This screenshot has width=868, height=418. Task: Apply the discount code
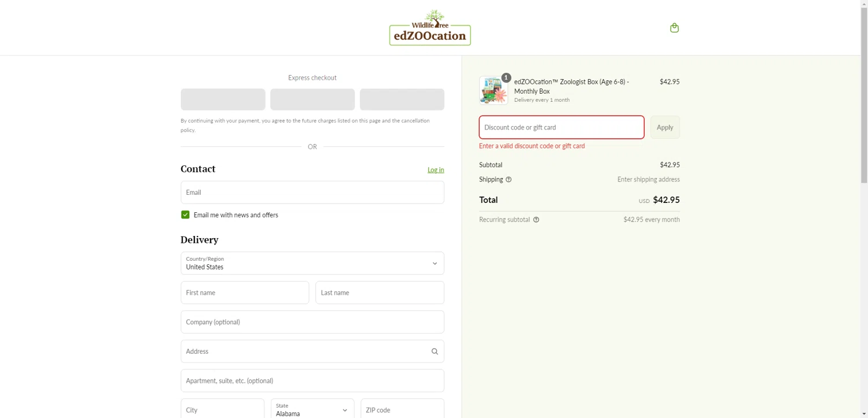[665, 127]
